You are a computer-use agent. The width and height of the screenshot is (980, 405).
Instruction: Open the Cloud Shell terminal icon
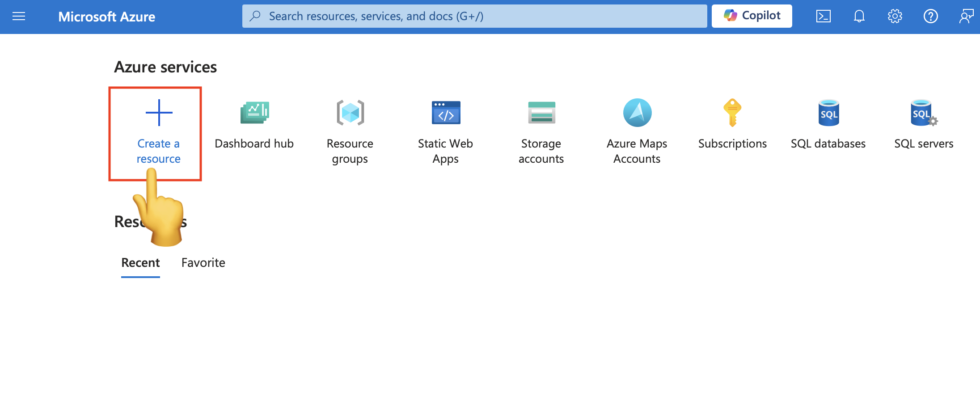pyautogui.click(x=823, y=16)
